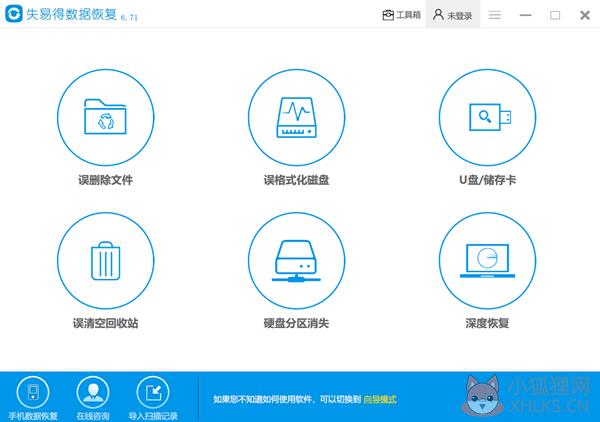Click the 深度恢复 label

pyautogui.click(x=487, y=323)
